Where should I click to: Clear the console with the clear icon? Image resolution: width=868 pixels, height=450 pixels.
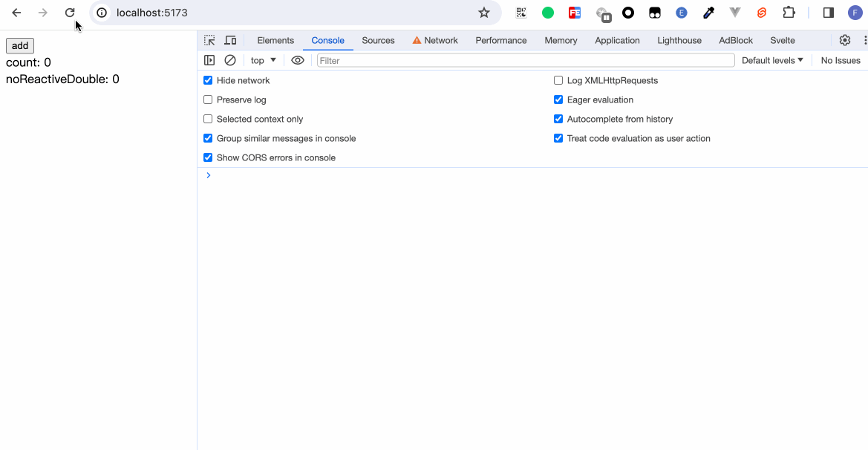point(230,60)
